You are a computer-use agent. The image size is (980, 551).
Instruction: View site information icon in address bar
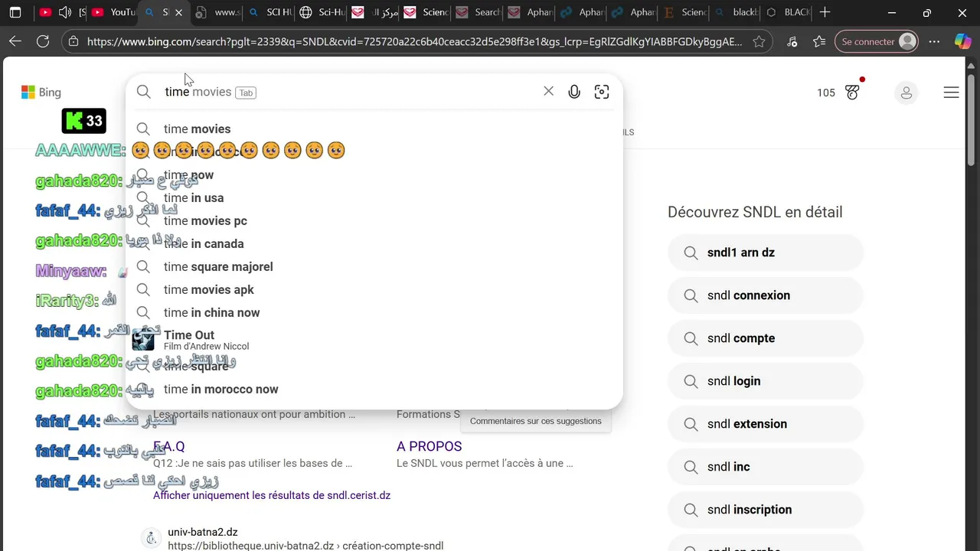click(x=72, y=41)
